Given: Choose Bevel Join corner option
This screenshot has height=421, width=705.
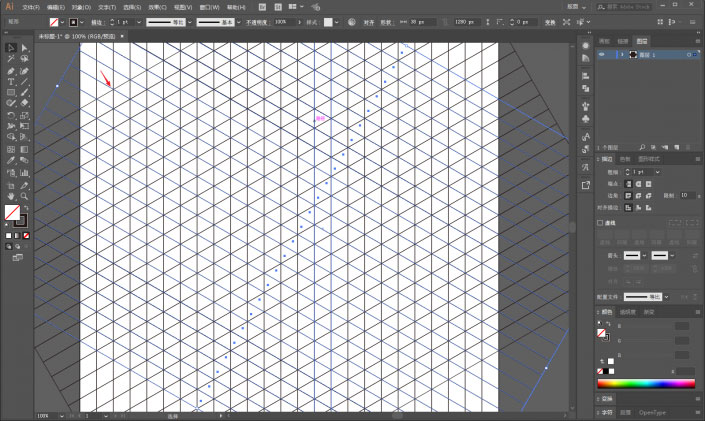Looking at the screenshot, I should point(648,196).
